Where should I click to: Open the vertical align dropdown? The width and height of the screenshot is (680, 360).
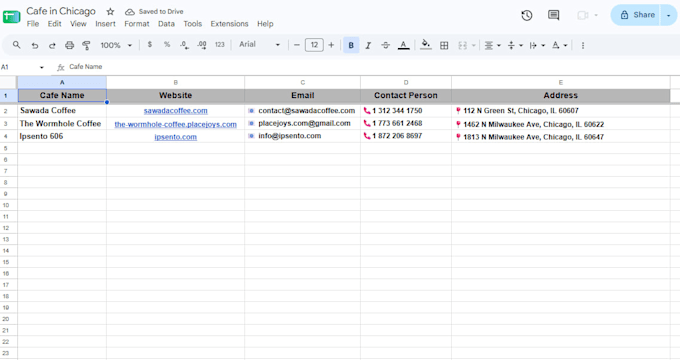(x=515, y=45)
